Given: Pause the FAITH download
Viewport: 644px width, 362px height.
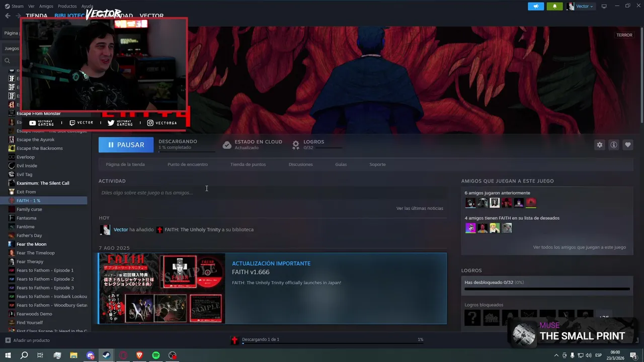Looking at the screenshot, I should coord(126,145).
